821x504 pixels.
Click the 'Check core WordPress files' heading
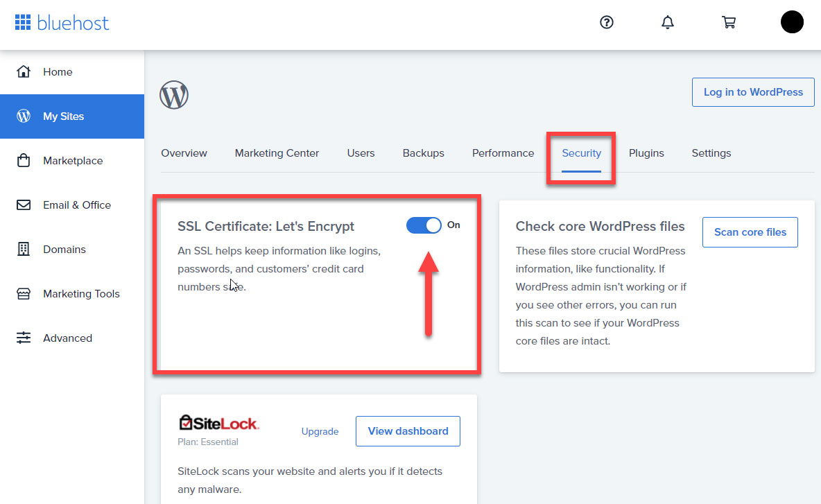click(x=600, y=227)
